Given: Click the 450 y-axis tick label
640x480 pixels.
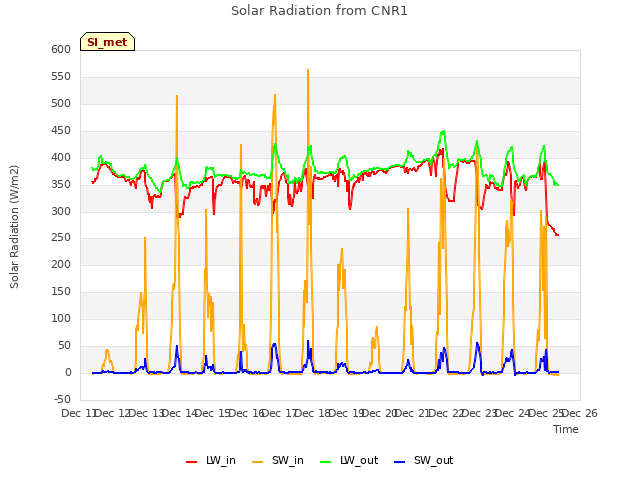Looking at the screenshot, I should 61,130.
